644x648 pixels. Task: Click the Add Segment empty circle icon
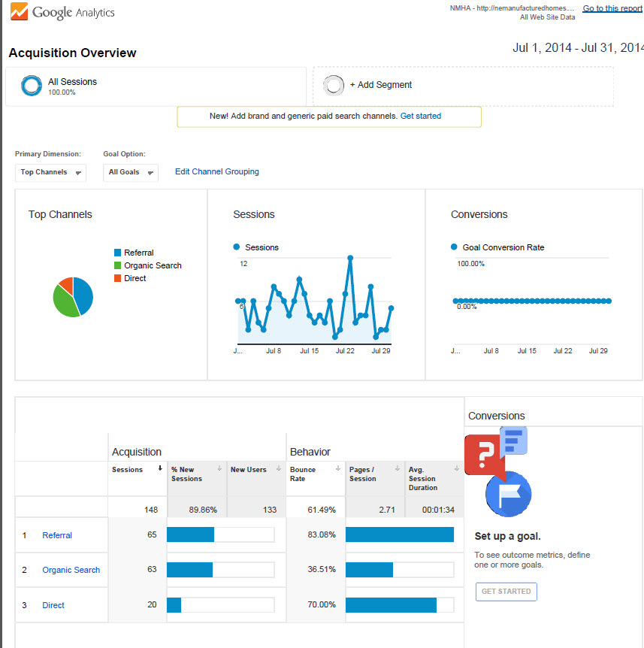point(334,86)
